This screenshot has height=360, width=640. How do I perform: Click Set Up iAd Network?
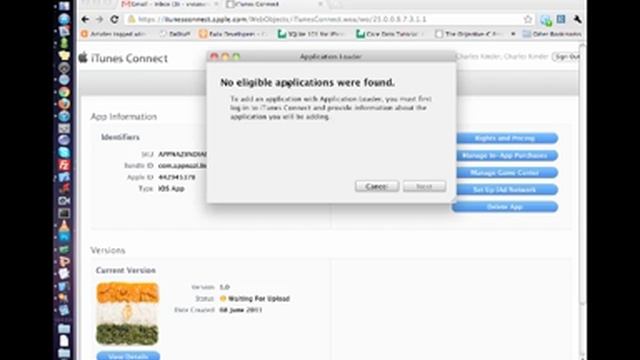point(504,190)
